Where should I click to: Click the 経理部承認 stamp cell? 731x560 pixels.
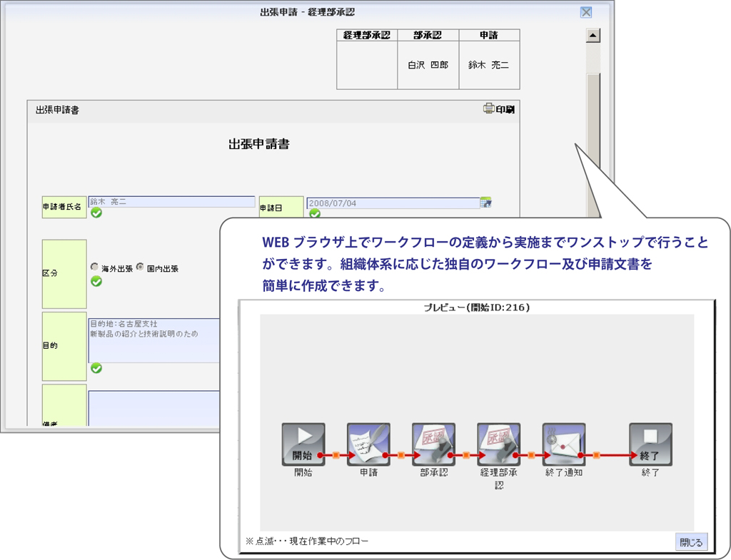[367, 65]
